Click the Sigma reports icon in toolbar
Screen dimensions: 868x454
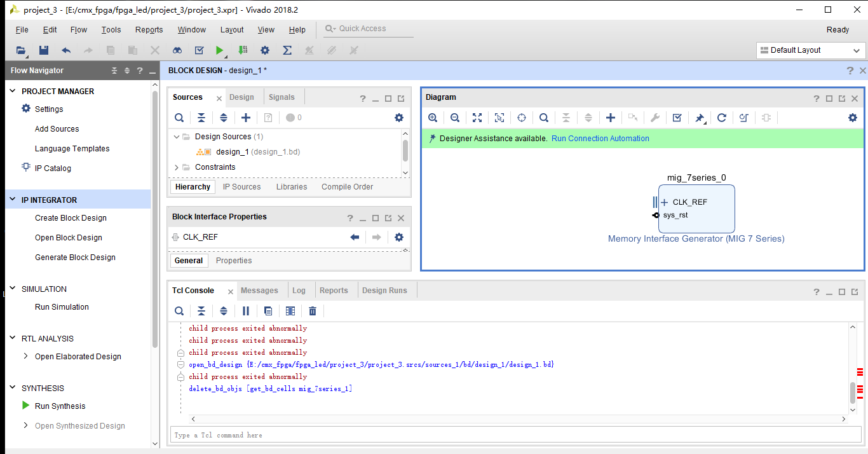point(287,50)
